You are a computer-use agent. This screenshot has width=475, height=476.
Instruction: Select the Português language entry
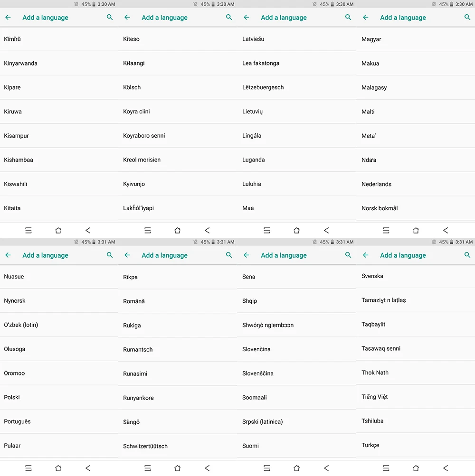point(59,421)
